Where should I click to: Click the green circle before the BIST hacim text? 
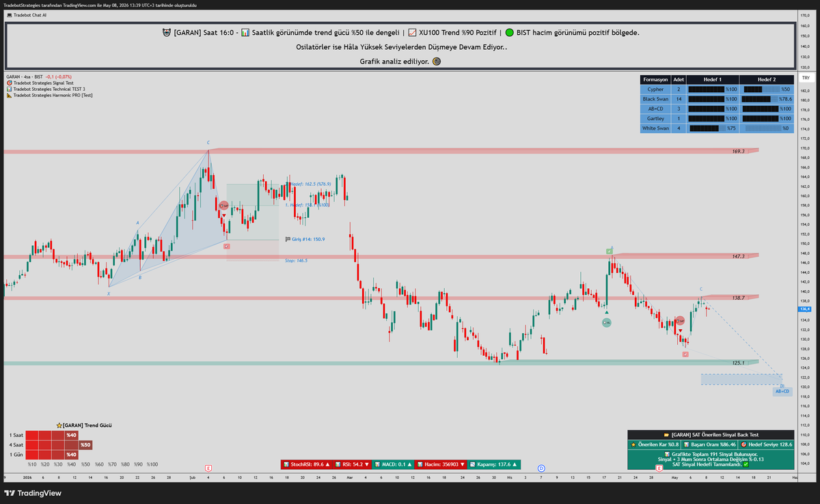(x=510, y=32)
